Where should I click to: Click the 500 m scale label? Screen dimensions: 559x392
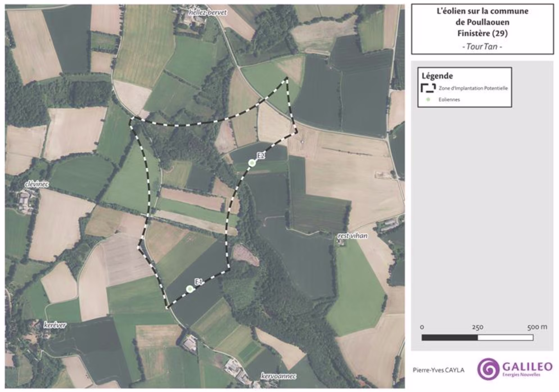(x=537, y=327)
